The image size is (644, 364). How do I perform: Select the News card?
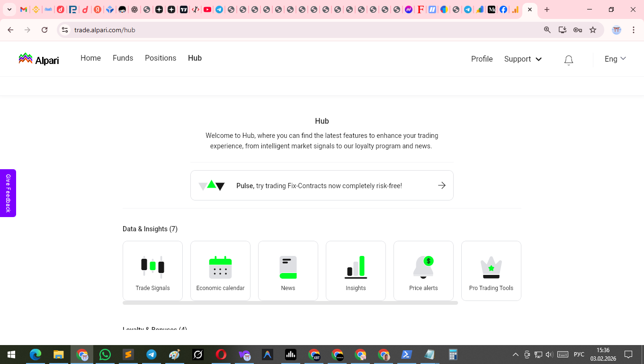coord(288,271)
